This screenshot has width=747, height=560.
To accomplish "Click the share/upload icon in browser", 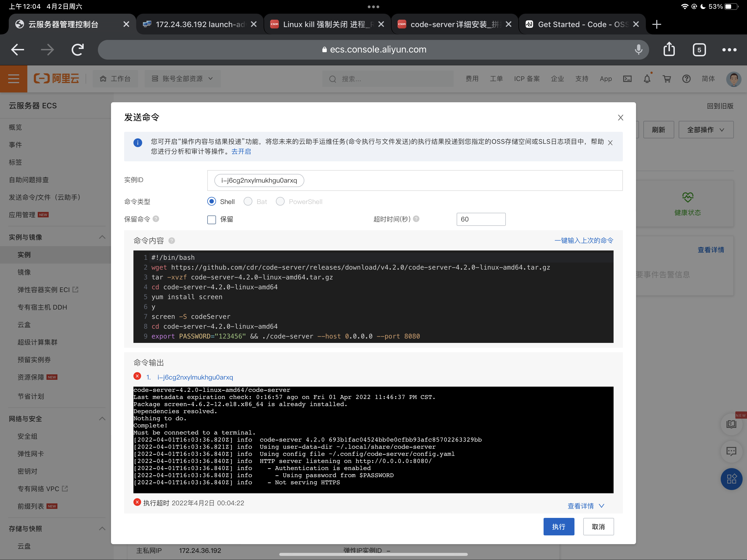I will pos(670,49).
